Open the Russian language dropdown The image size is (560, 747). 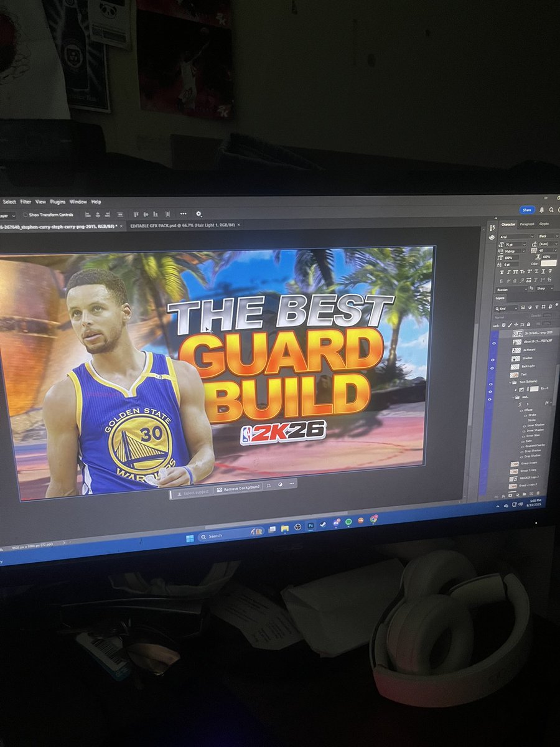tap(512, 289)
